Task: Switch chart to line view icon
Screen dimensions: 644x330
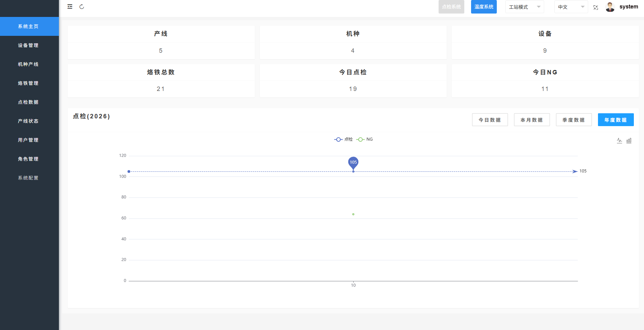Action: point(619,140)
